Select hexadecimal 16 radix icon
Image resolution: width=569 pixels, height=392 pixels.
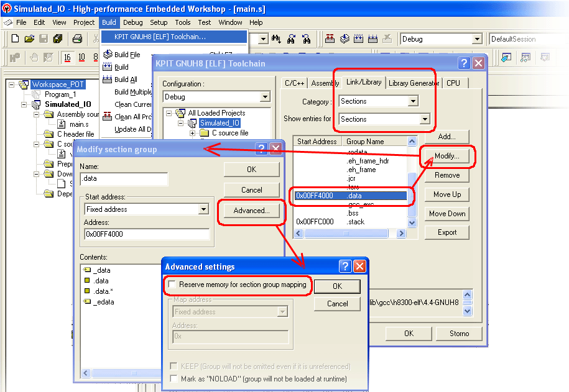click(67, 58)
